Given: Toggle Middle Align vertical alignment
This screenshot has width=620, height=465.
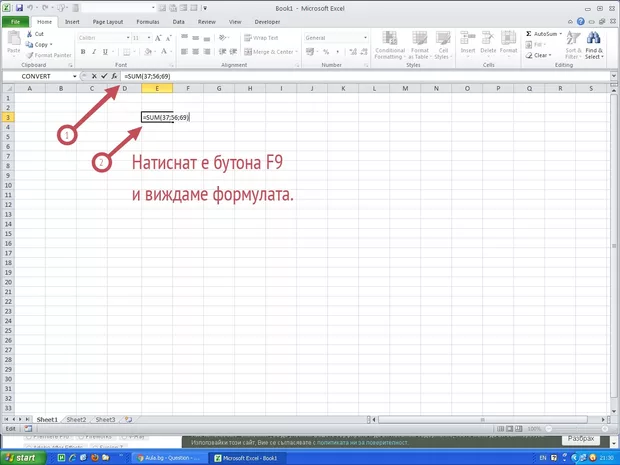Looking at the screenshot, I should coord(195,38).
